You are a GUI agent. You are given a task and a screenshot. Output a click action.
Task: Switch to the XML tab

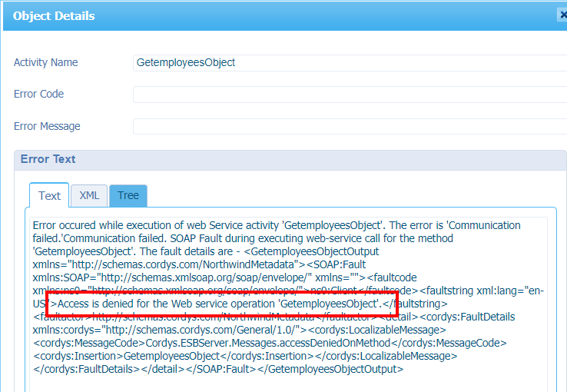(x=89, y=195)
